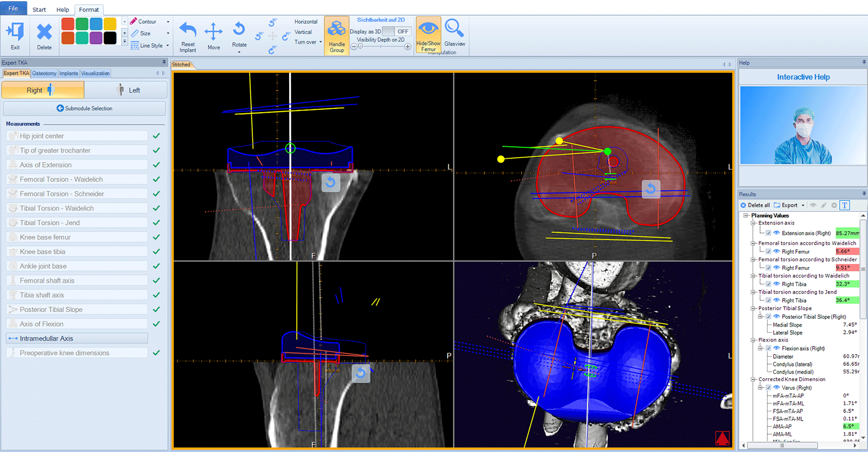868x452 pixels.
Task: Toggle Hide/Show Femur eye icon
Action: pyautogui.click(x=429, y=28)
